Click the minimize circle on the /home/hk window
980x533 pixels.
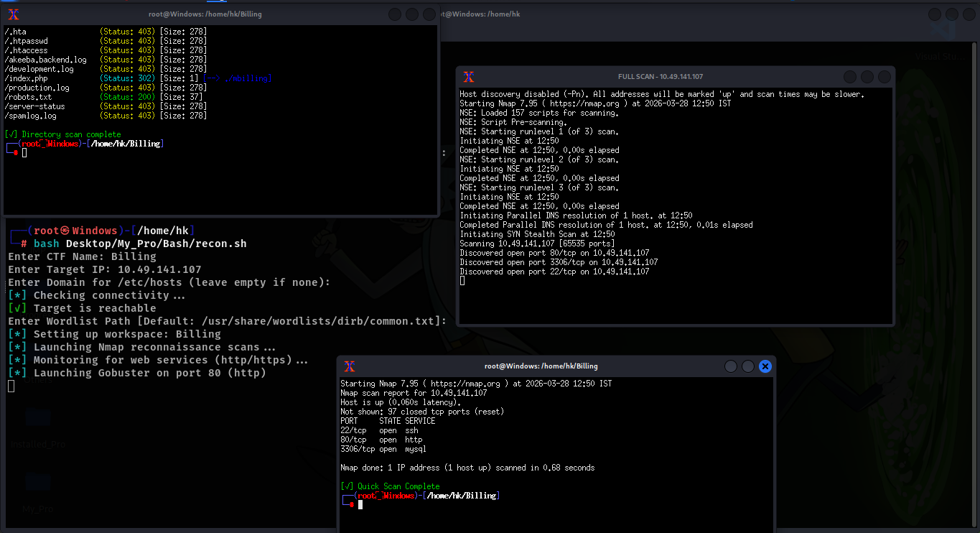pyautogui.click(x=934, y=14)
